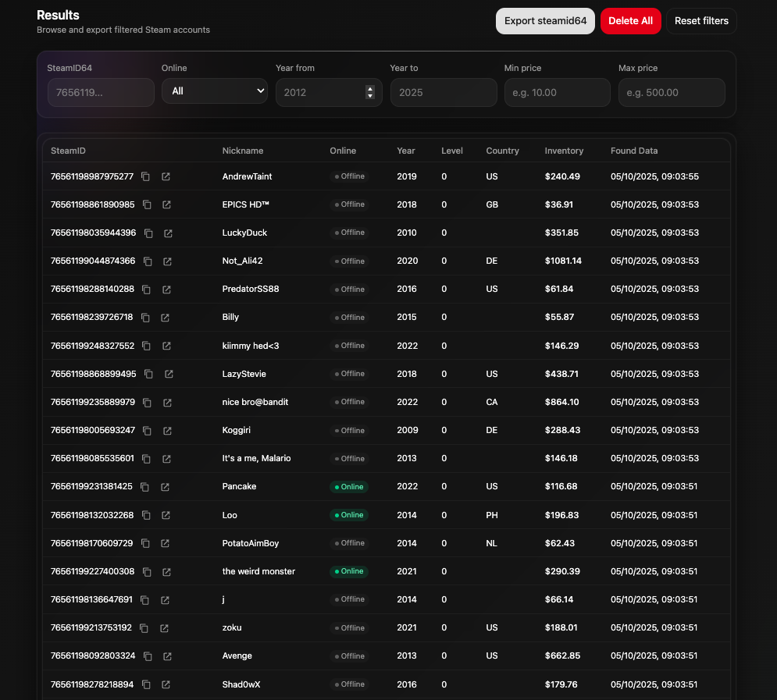The image size is (777, 700).
Task: Click the $662.85 inventory value
Action: pos(562,656)
